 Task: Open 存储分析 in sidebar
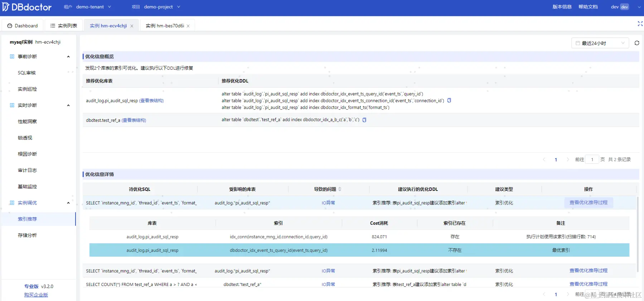pos(27,235)
